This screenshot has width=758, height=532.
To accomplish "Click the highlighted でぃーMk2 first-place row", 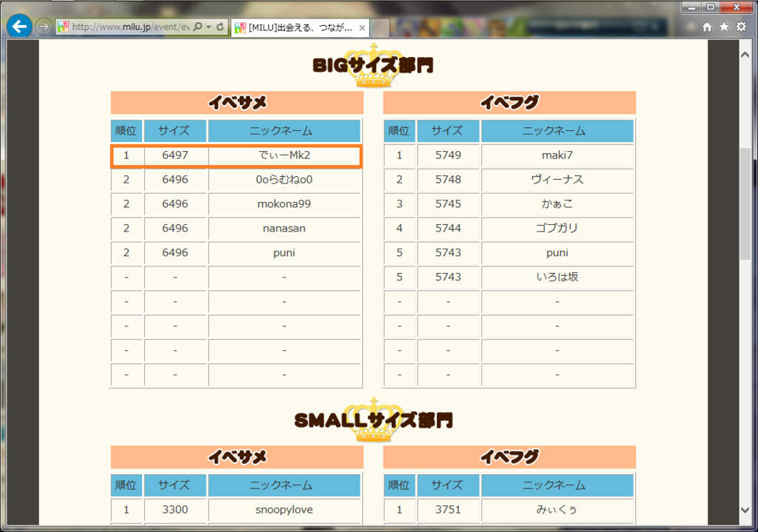I will tap(236, 155).
